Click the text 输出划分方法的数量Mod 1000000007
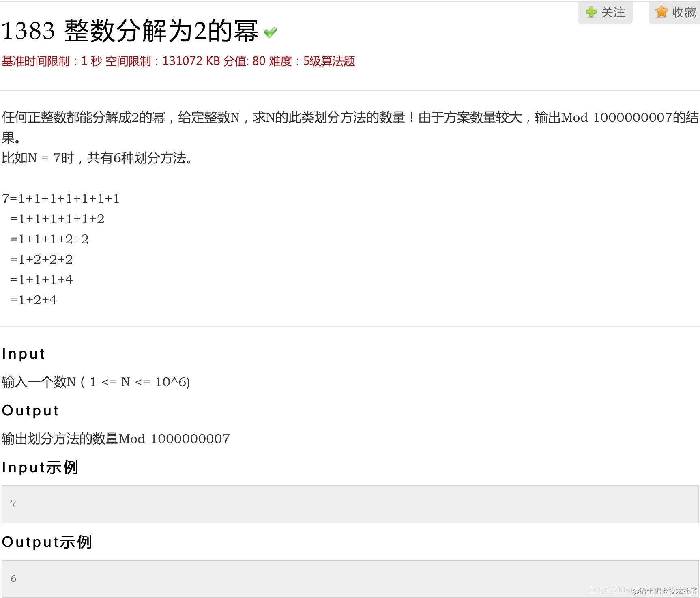Image resolution: width=700 pixels, height=598 pixels. click(x=116, y=439)
